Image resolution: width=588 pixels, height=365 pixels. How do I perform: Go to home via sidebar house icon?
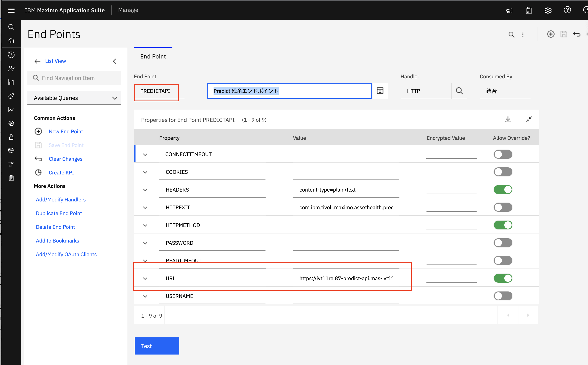pyautogui.click(x=11, y=40)
